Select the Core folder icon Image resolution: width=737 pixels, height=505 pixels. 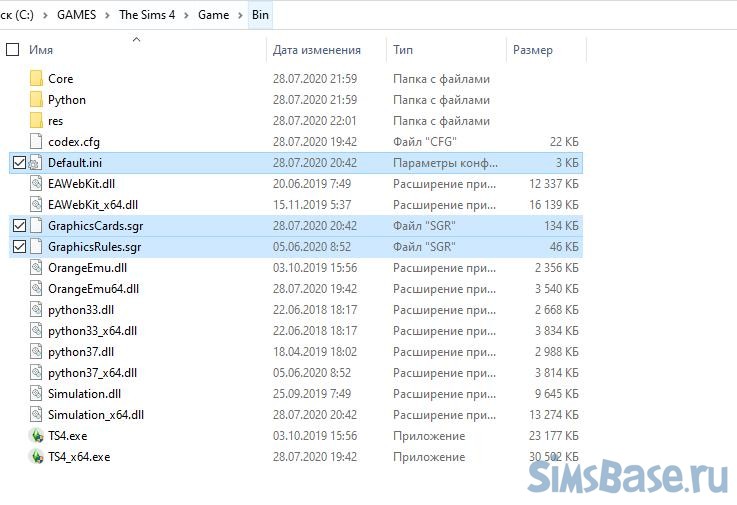(37, 78)
